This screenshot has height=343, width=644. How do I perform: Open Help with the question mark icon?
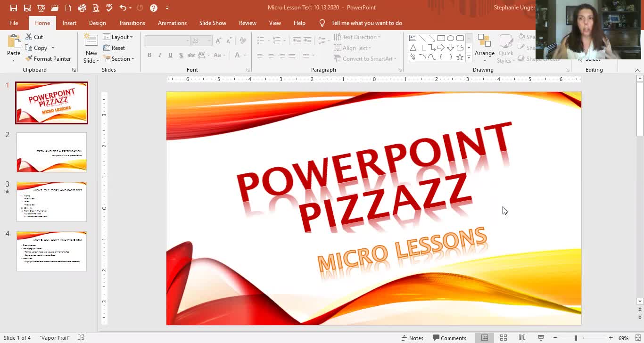pyautogui.click(x=153, y=8)
